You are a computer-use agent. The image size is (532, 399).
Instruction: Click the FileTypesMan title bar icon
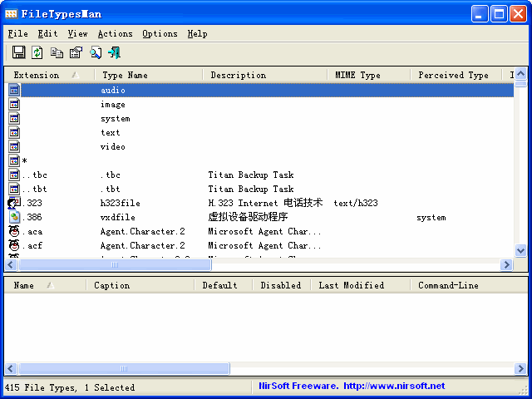point(11,14)
